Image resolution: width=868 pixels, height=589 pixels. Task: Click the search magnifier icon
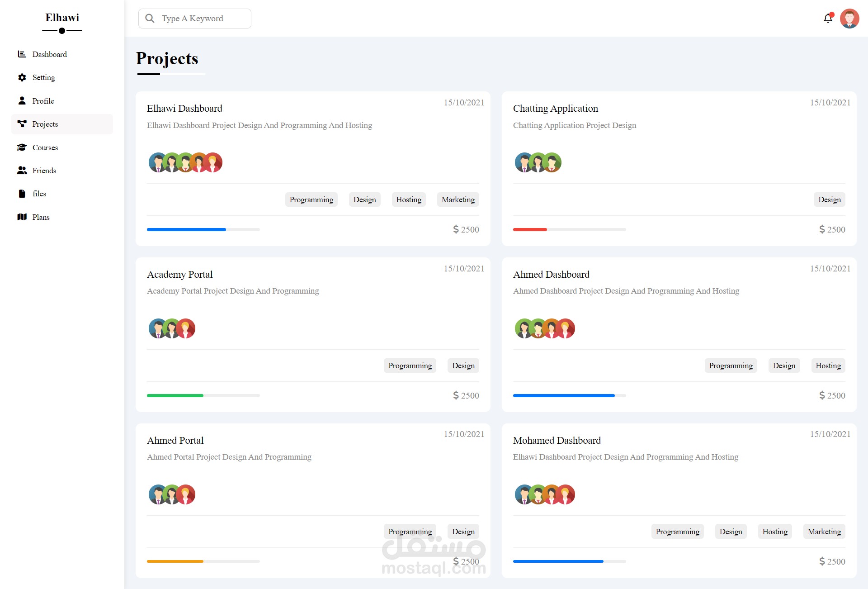click(150, 19)
